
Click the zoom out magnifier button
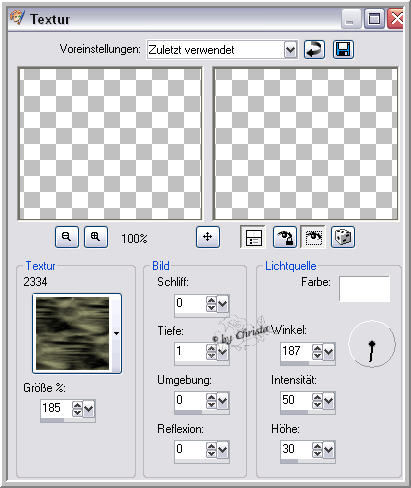pos(67,237)
